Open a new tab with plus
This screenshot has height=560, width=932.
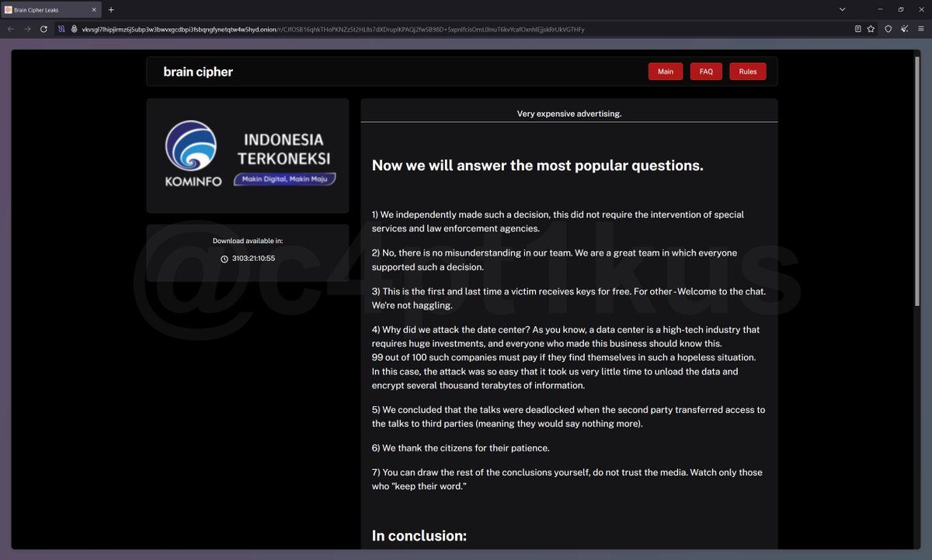[111, 9]
